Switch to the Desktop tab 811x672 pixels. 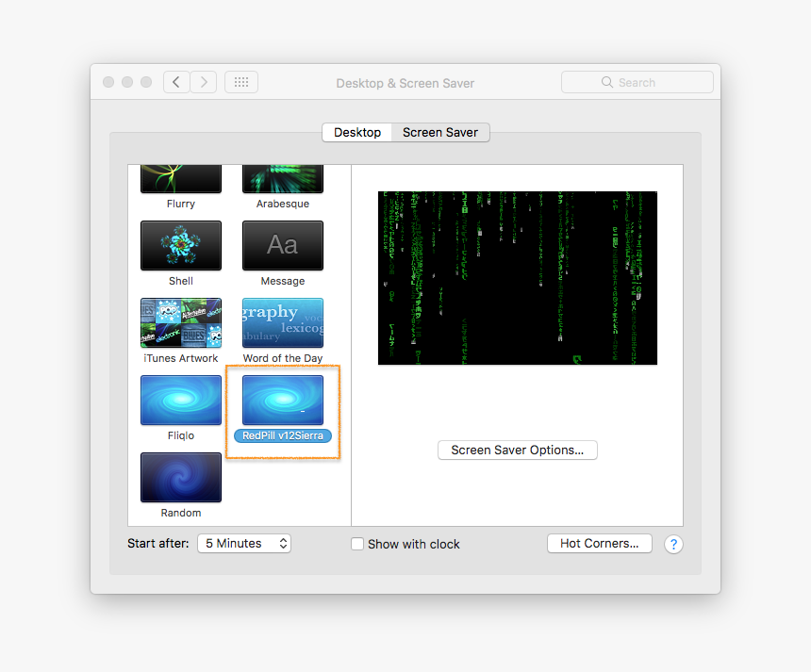356,132
